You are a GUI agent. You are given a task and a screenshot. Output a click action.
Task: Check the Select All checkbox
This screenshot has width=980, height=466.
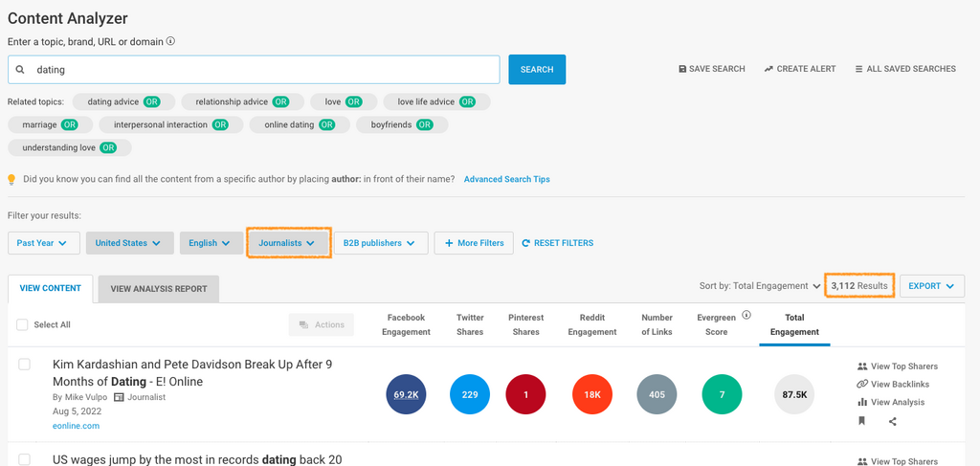click(22, 325)
